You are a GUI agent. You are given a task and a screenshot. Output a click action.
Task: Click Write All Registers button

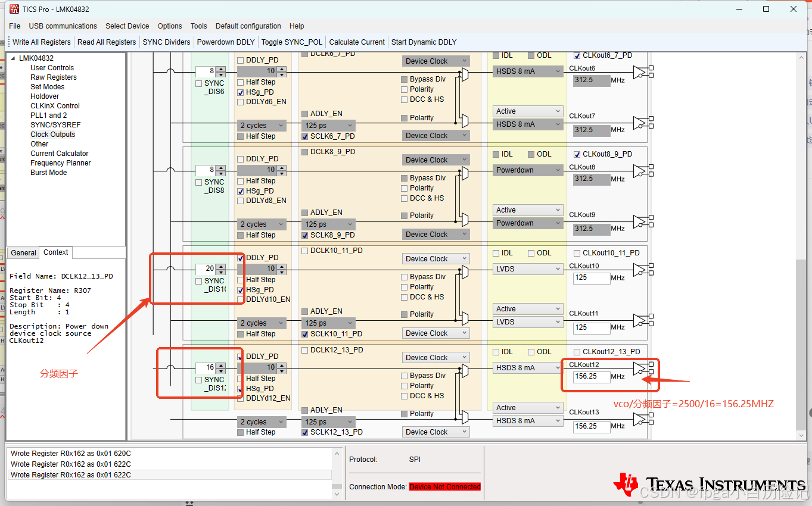pos(42,42)
